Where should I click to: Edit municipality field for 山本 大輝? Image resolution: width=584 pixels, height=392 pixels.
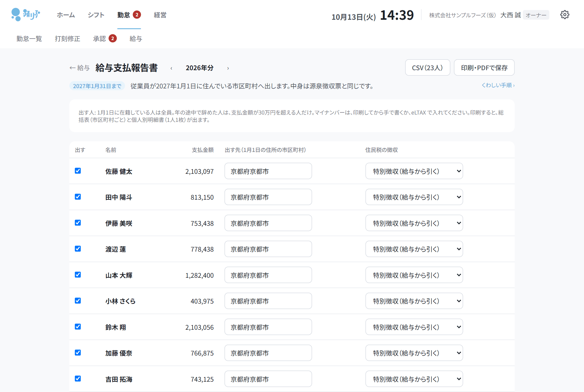pos(268,275)
